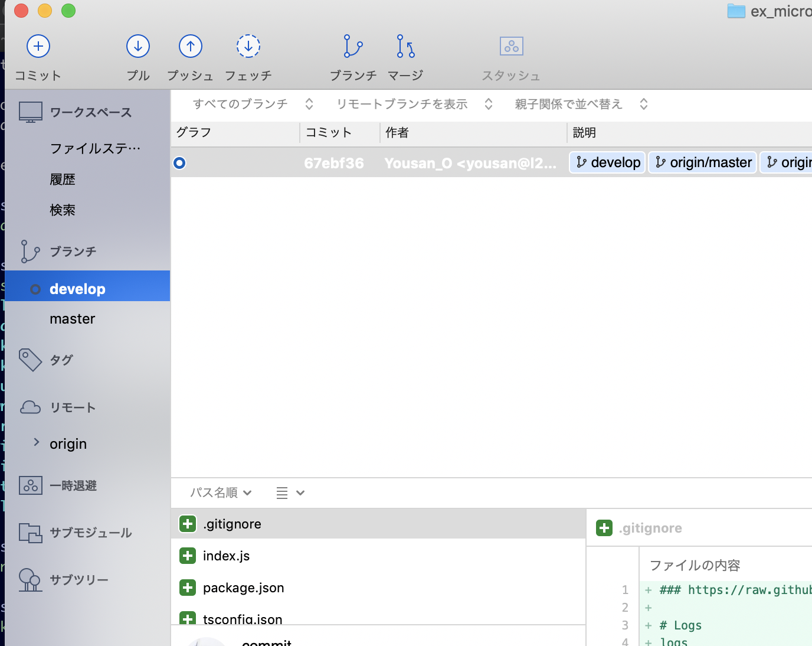Switch to the 履歴 (History) view
812x646 pixels.
[x=63, y=179]
